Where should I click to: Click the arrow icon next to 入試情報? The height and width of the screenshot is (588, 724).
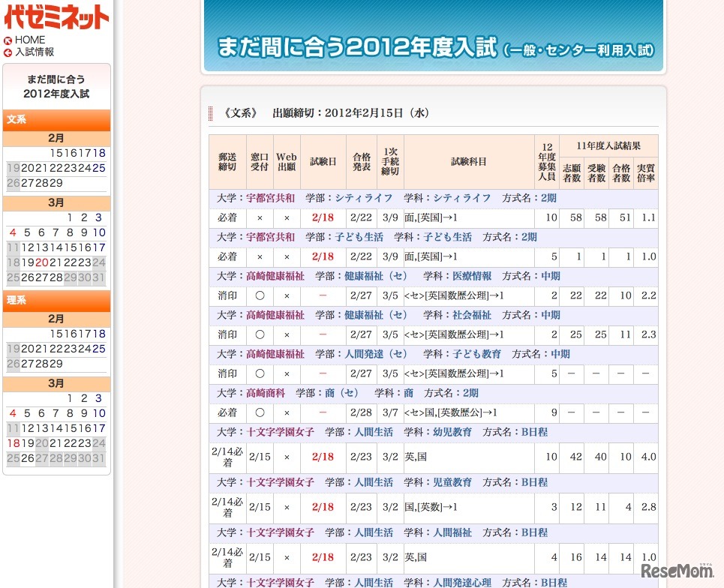click(x=8, y=52)
